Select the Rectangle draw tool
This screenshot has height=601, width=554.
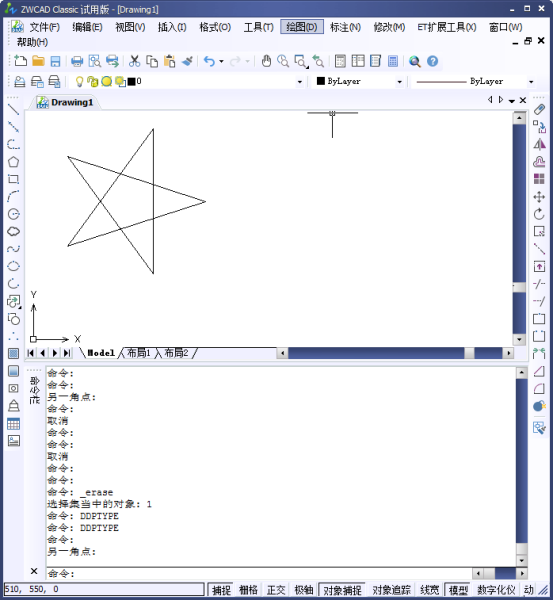(x=13, y=179)
